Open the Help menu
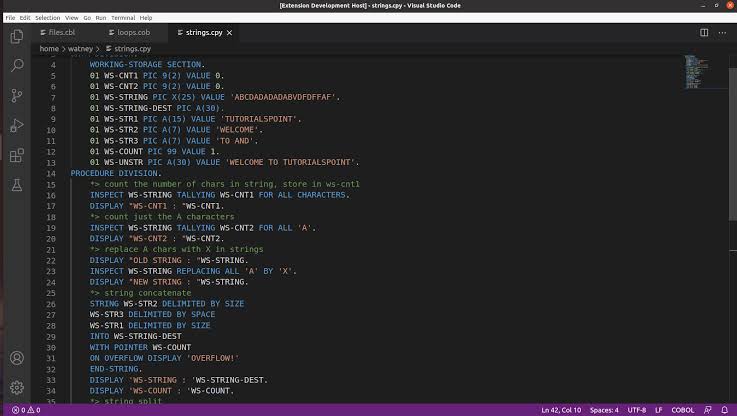The width and height of the screenshot is (737, 416). click(x=146, y=18)
